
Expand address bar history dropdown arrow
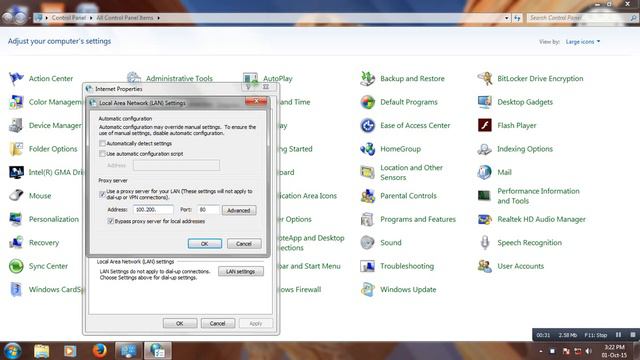(507, 18)
